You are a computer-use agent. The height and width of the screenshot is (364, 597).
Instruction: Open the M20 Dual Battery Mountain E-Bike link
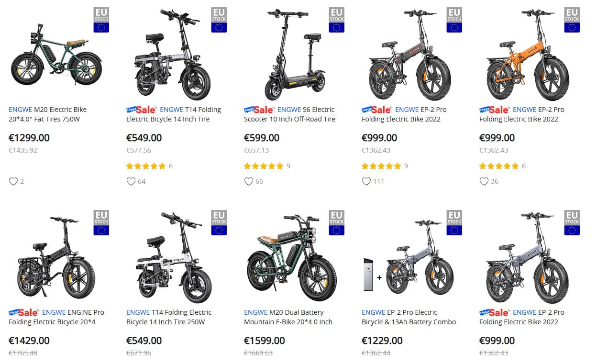point(288,317)
